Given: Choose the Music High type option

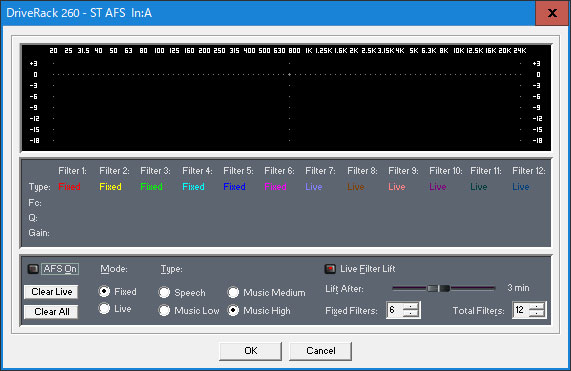Looking at the screenshot, I should click(233, 311).
